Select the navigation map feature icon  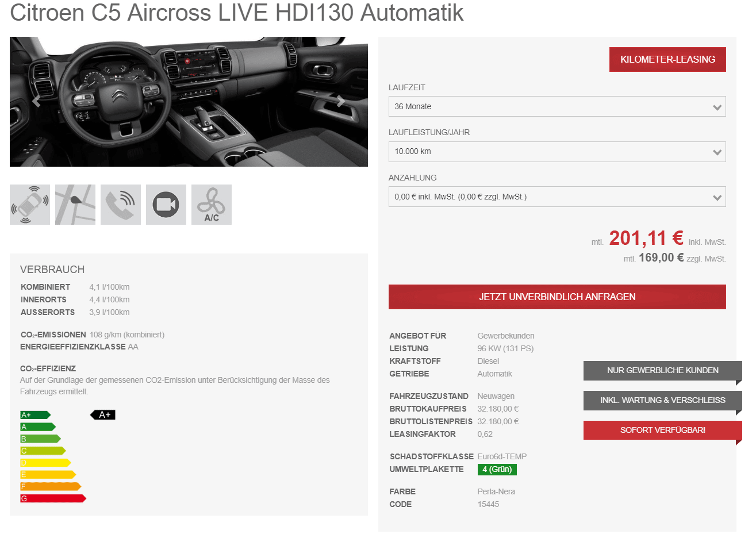75,205
